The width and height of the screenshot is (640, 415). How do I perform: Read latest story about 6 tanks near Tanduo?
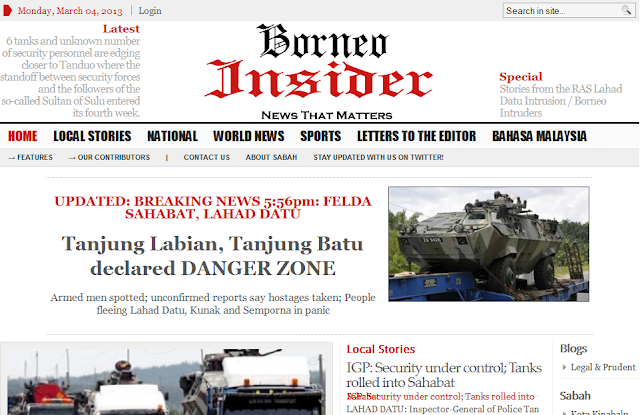(70, 77)
